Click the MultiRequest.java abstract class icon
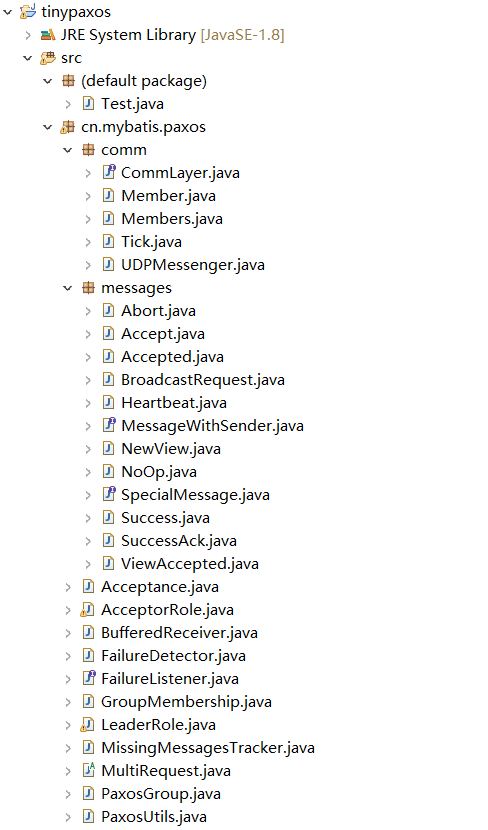Image resolution: width=488 pixels, height=830 pixels. coord(88,771)
